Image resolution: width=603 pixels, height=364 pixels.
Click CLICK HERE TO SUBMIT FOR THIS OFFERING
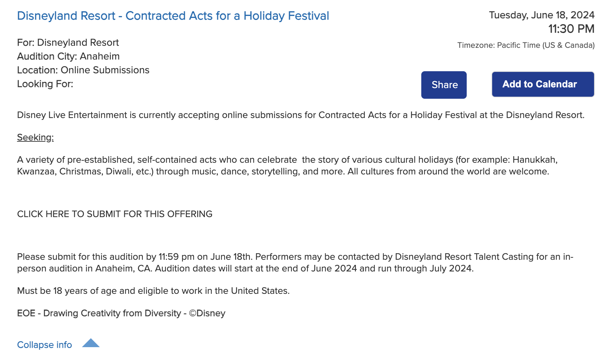[115, 214]
